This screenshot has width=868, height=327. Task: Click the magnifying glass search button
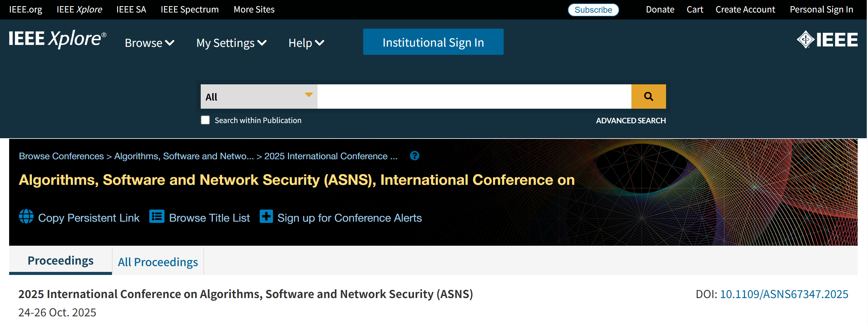pos(648,97)
